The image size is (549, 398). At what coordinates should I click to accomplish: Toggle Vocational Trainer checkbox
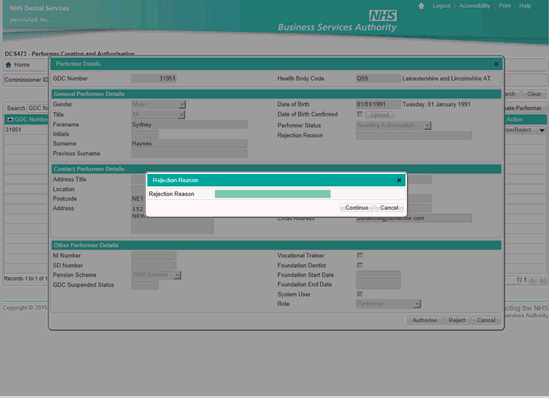click(x=360, y=255)
